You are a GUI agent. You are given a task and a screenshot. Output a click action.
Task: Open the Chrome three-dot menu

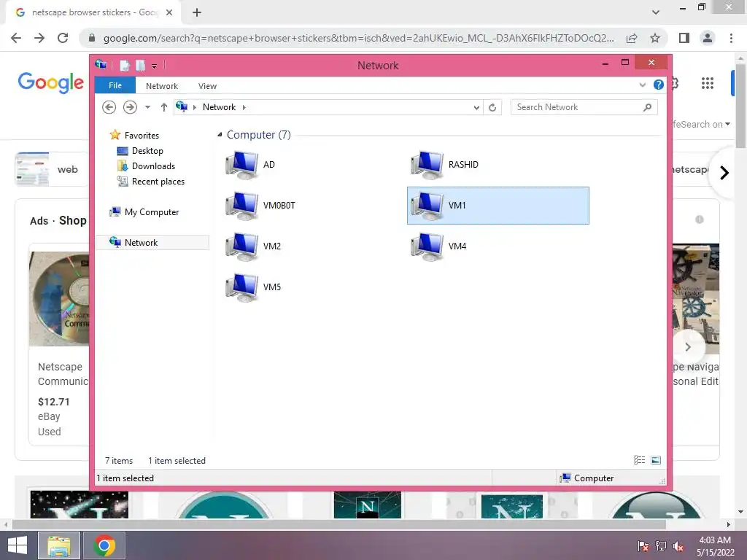pos(731,38)
